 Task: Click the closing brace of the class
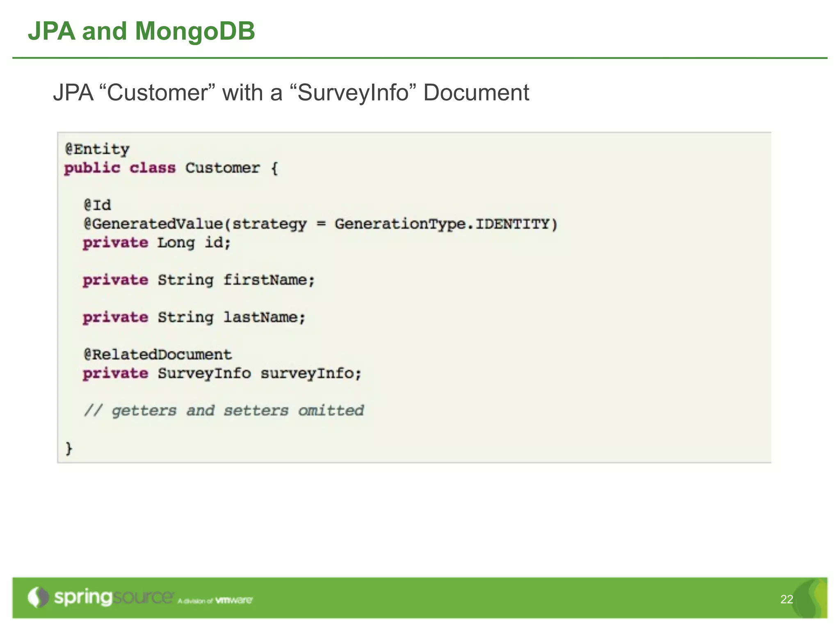69,448
